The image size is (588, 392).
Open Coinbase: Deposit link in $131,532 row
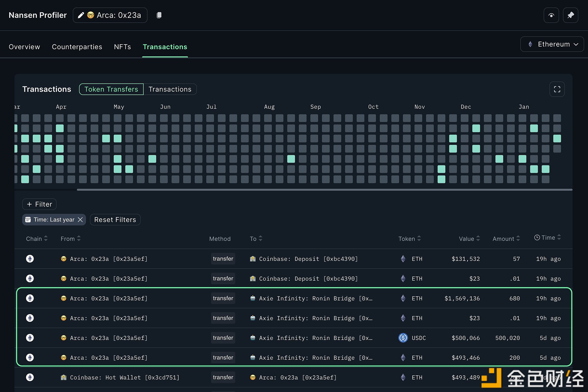pos(308,259)
